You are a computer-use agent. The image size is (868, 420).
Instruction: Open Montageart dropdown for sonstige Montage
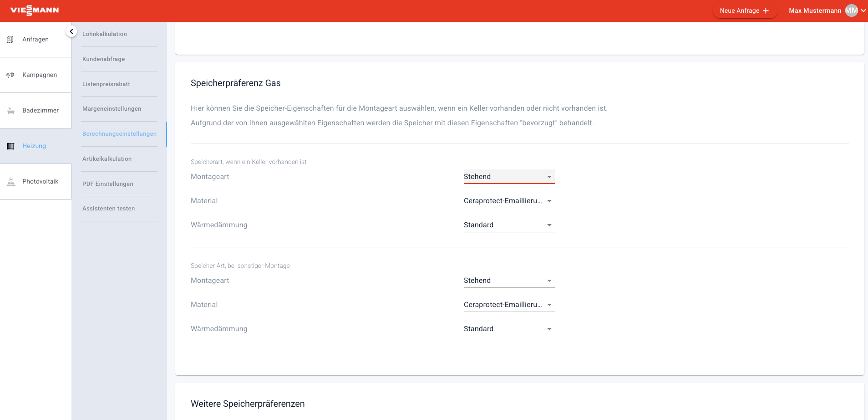(x=508, y=281)
